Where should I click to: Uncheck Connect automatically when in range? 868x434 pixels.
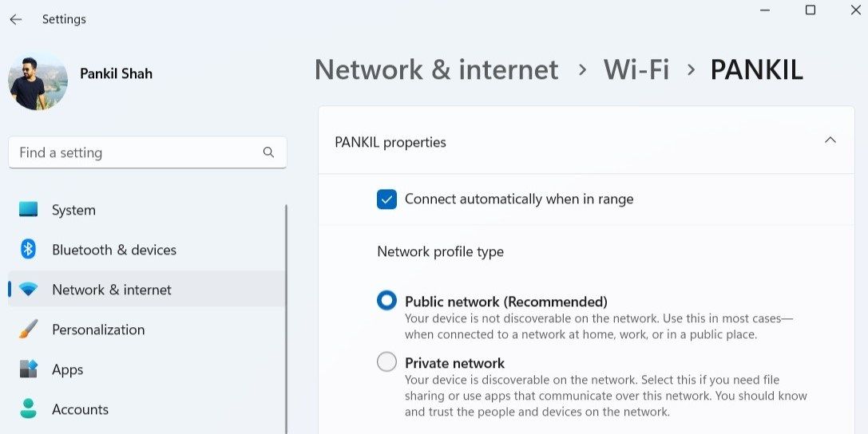coord(387,199)
